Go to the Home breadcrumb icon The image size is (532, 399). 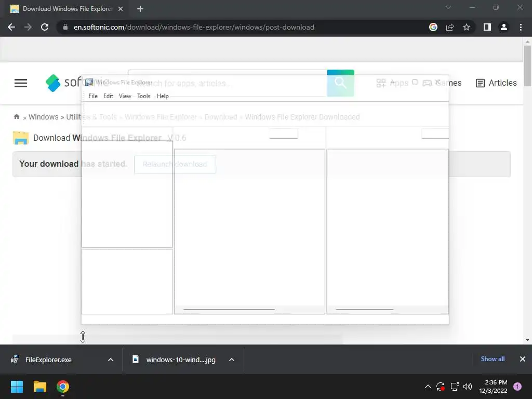[16, 117]
